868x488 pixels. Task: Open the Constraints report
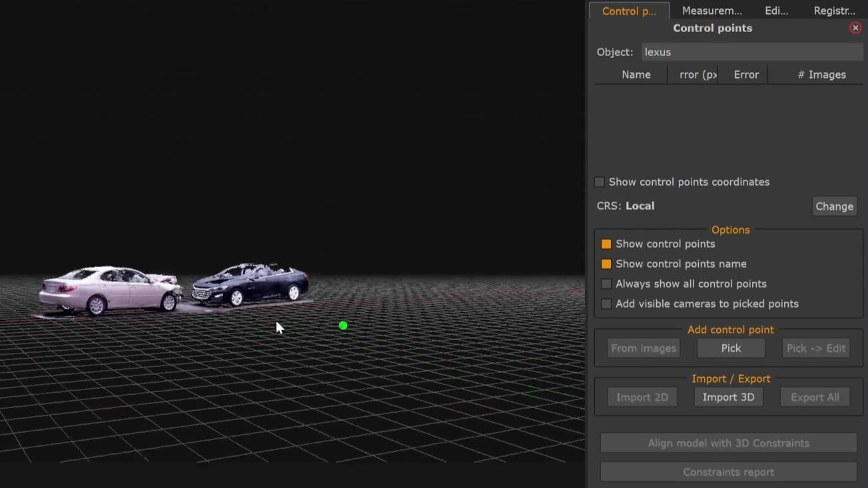tap(728, 471)
